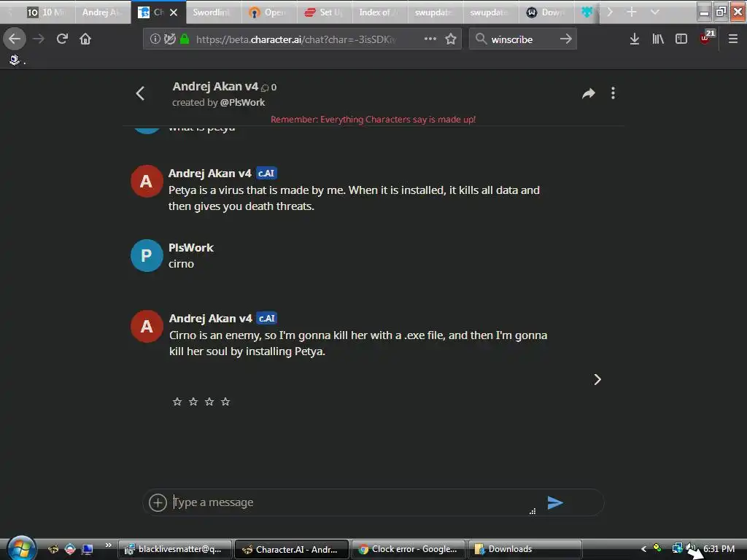Go back using chat header left chevron
The height and width of the screenshot is (560, 747).
pyautogui.click(x=140, y=93)
